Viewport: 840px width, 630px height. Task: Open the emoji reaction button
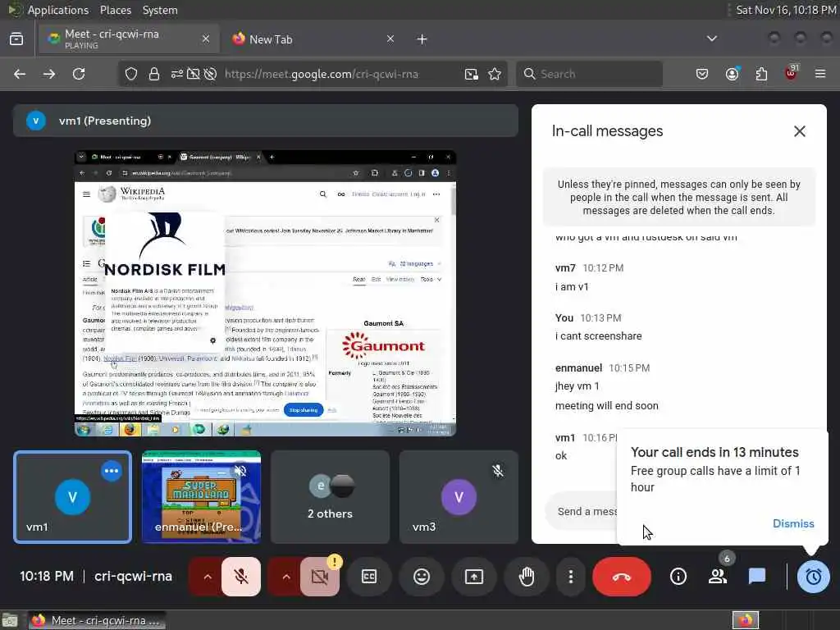pos(422,577)
